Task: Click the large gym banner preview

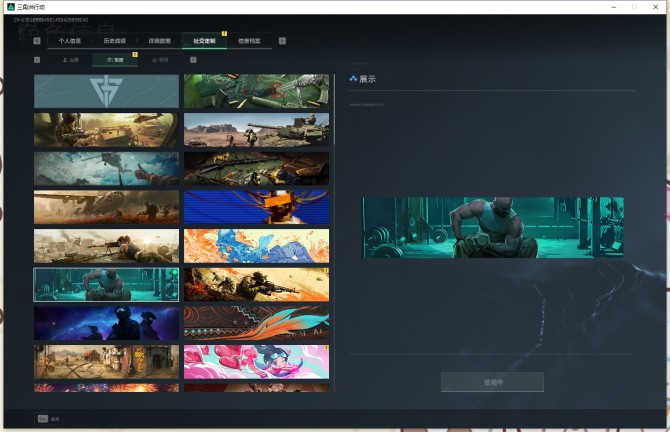Action: click(493, 227)
